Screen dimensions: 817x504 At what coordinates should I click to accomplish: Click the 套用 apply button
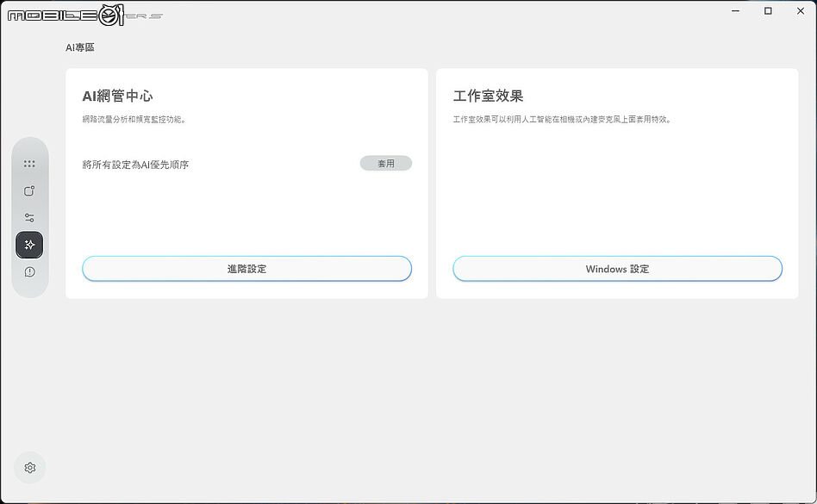[x=386, y=164]
